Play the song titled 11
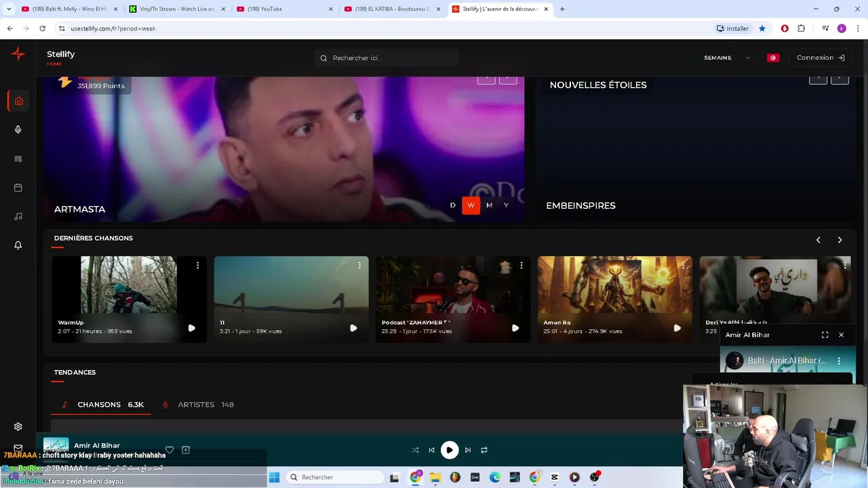The height and width of the screenshot is (488, 868). [x=353, y=328]
